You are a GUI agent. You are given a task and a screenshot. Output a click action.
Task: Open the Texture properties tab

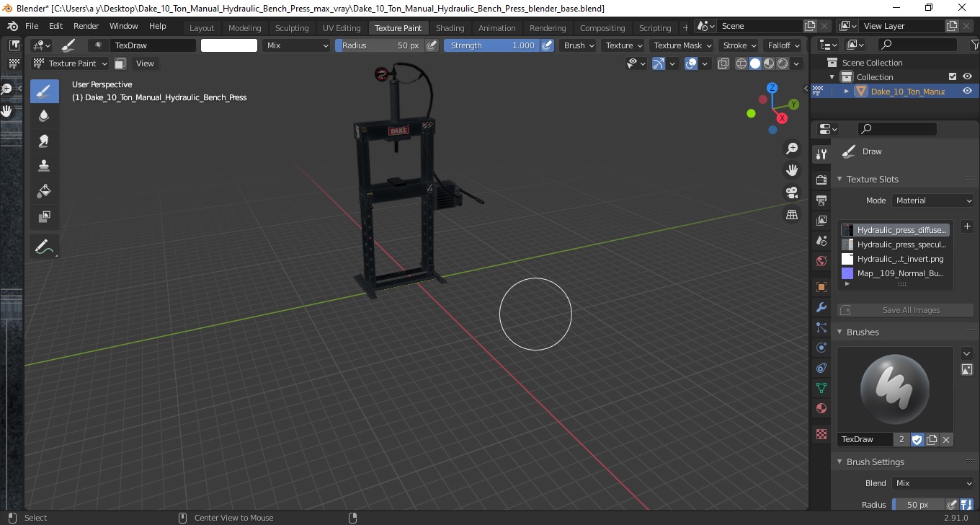(821, 434)
